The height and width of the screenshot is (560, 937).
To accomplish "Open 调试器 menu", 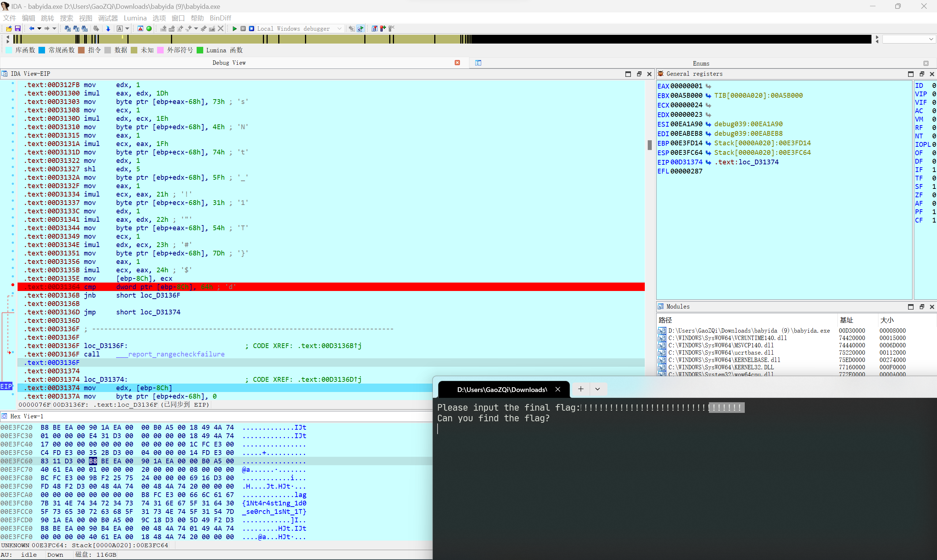I will click(108, 18).
